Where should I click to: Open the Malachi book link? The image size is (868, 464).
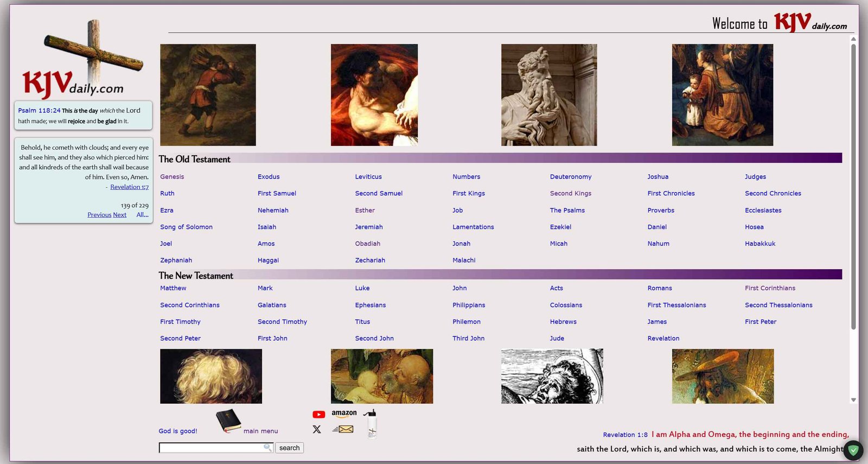tap(464, 260)
